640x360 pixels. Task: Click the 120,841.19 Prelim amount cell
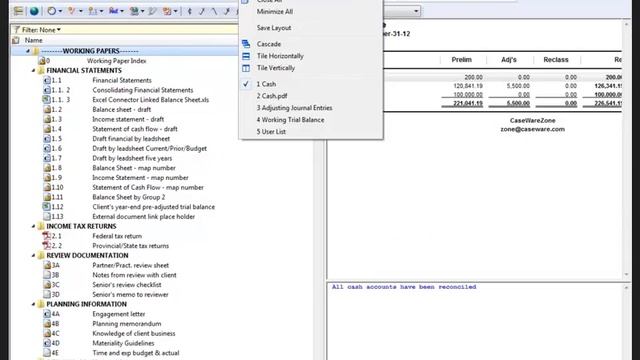click(x=468, y=86)
